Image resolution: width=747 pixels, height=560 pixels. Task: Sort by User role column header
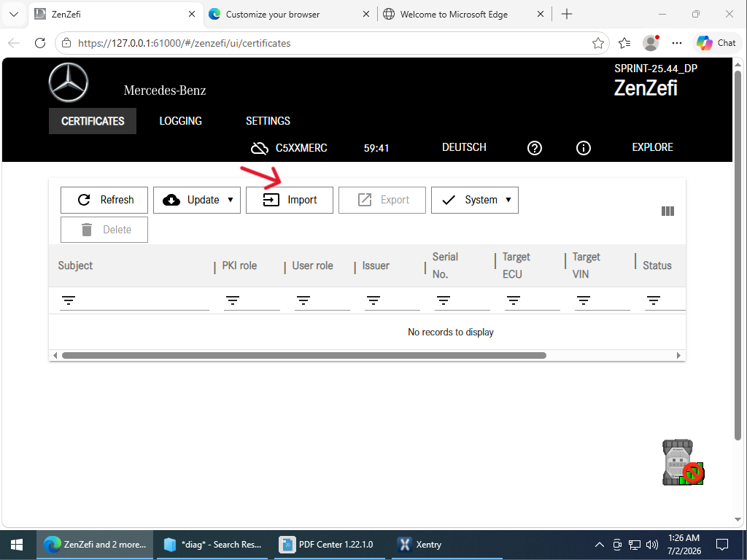(312, 265)
